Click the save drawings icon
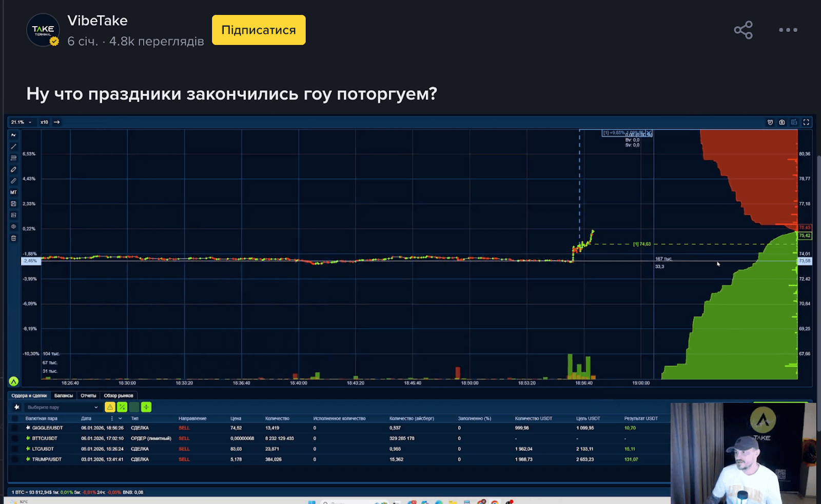 click(x=14, y=204)
